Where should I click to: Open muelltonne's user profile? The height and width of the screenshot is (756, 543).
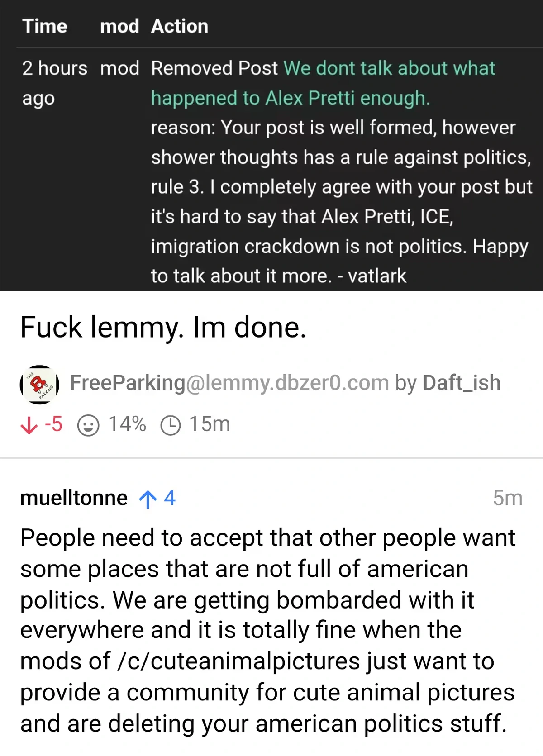(x=74, y=498)
